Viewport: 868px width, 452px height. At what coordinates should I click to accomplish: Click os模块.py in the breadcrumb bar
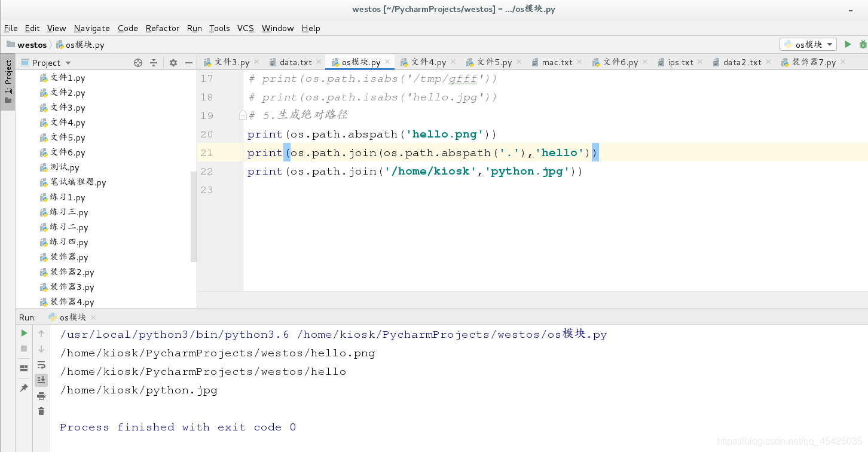click(85, 45)
